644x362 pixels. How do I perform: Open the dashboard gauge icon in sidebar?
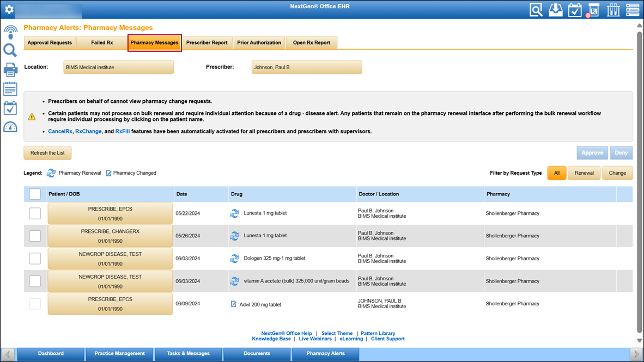pos(10,127)
